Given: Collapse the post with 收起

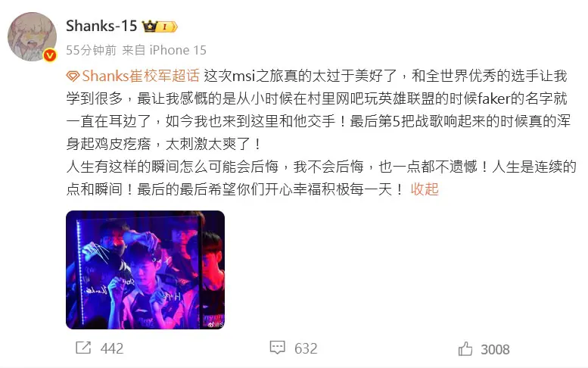Looking at the screenshot, I should coord(425,189).
